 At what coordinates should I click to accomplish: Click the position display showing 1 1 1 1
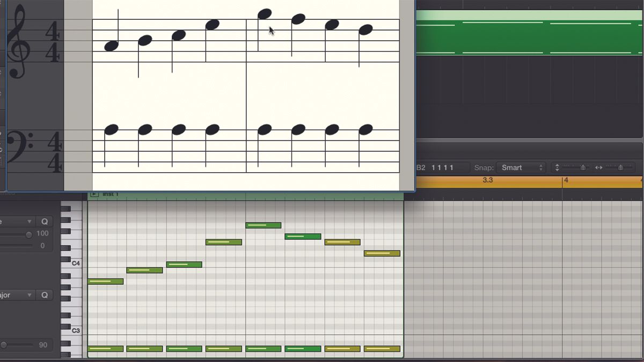coord(441,167)
